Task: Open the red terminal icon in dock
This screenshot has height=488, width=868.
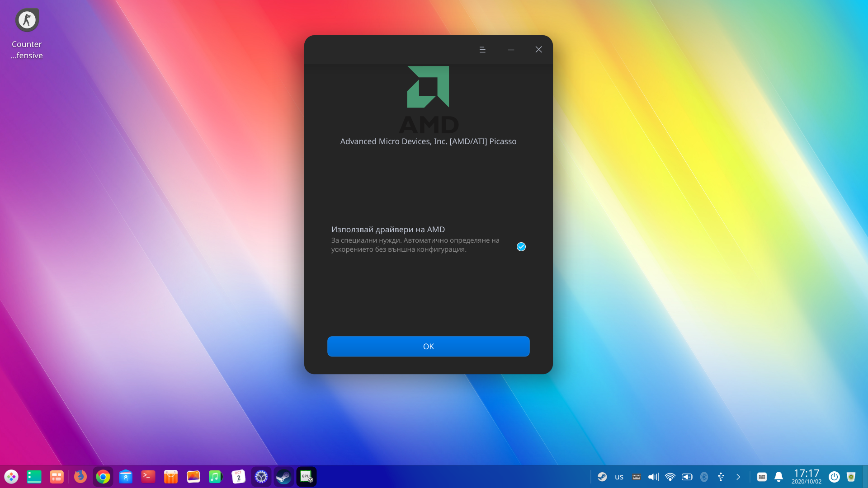Action: [x=148, y=477]
